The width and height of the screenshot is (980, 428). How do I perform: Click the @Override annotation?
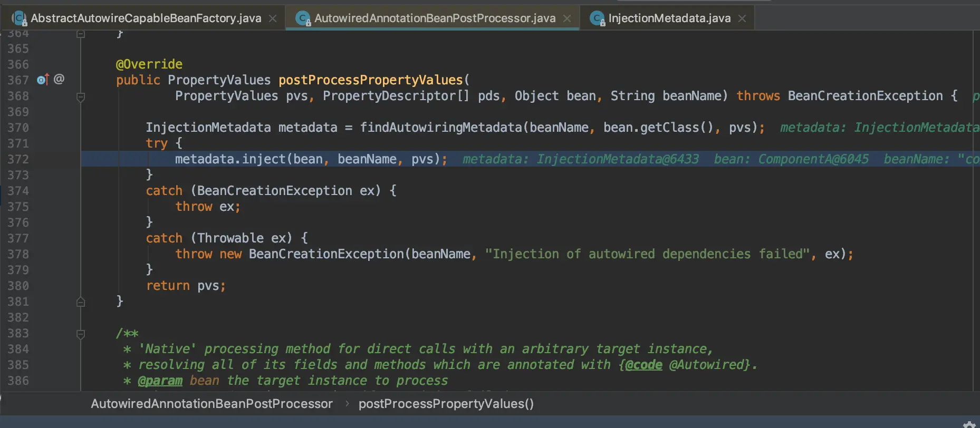pos(149,64)
